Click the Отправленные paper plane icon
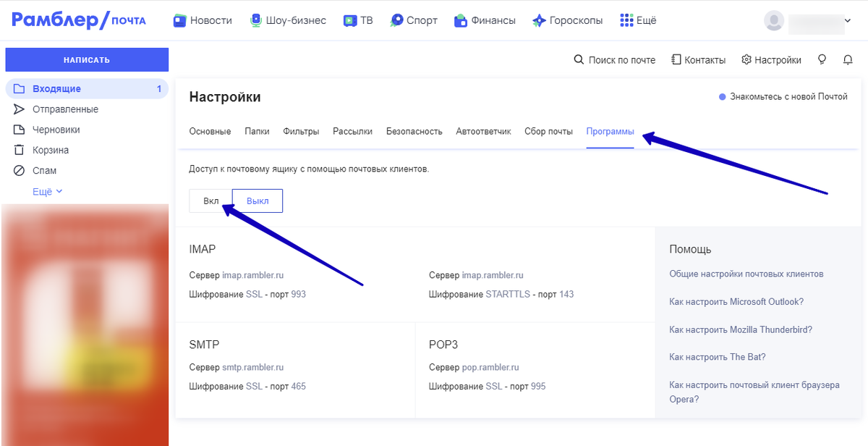 [x=20, y=109]
